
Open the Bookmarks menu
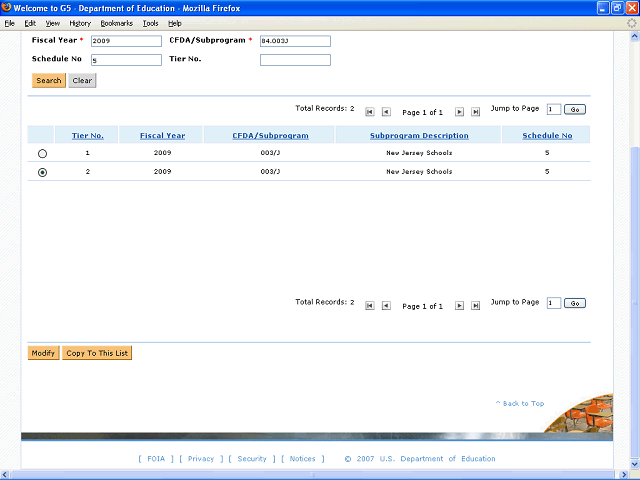(116, 23)
